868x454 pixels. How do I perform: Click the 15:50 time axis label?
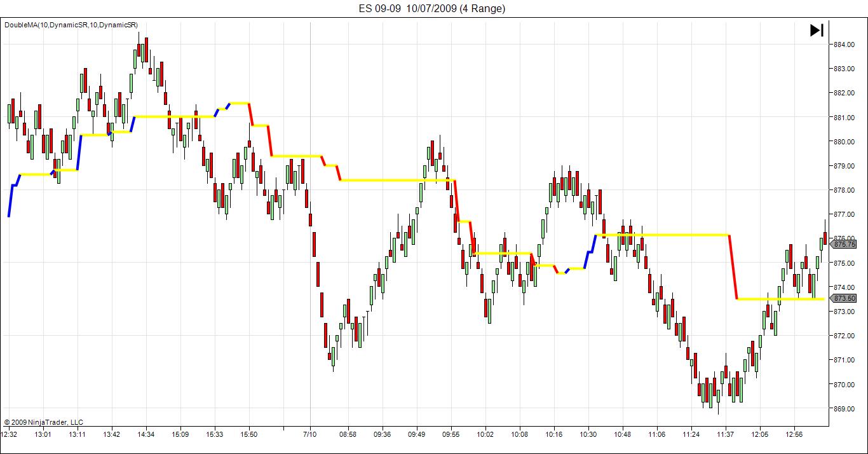point(249,435)
